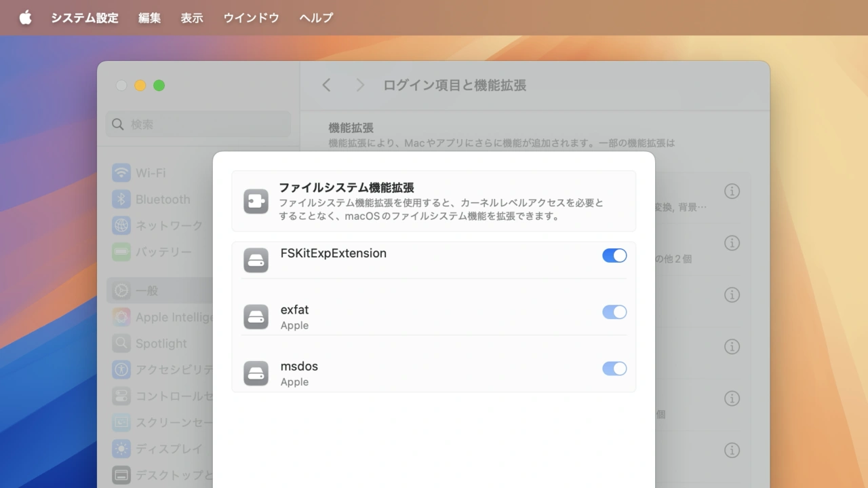Go back with the left chevron
The height and width of the screenshot is (488, 868).
point(327,85)
